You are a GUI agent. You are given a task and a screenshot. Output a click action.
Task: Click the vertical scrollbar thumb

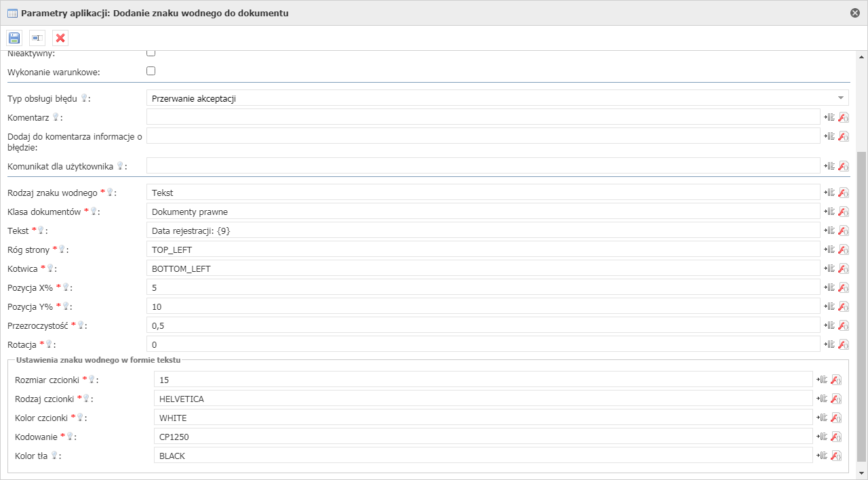[x=862, y=306]
